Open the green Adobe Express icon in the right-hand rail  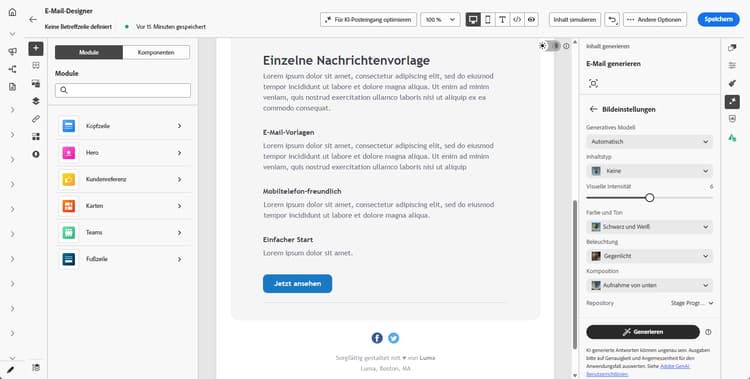click(x=732, y=138)
